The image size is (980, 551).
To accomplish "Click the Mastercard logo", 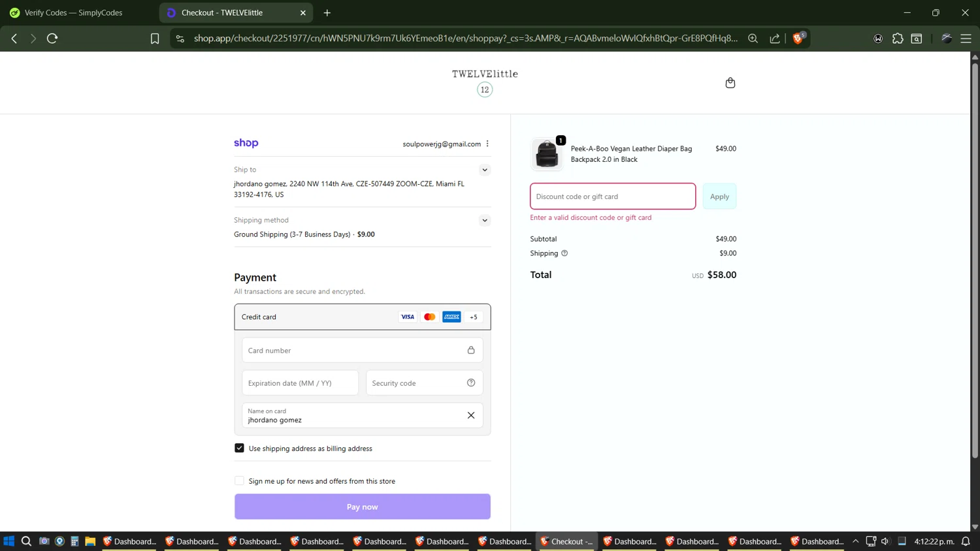I will pos(430,317).
